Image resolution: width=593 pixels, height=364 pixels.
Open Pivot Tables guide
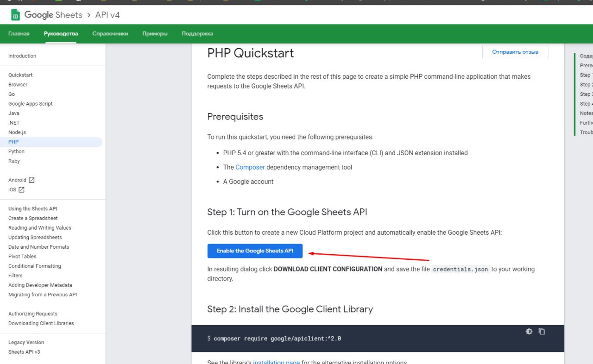[22, 257]
